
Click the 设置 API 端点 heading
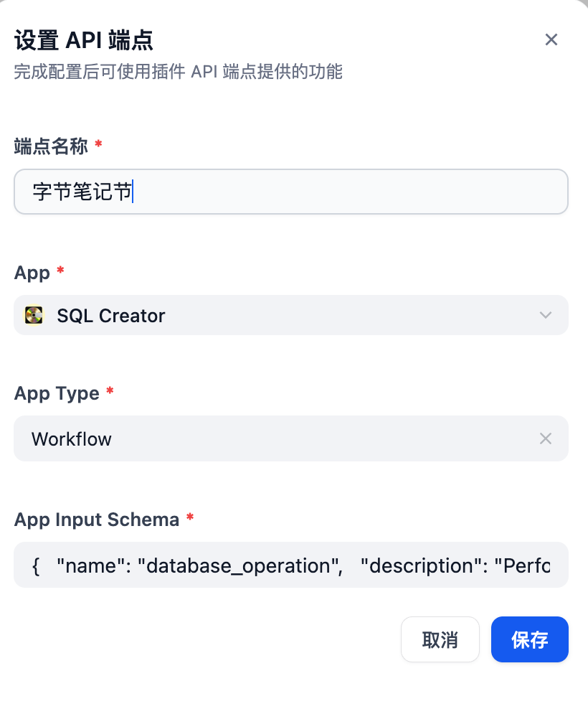pos(84,40)
